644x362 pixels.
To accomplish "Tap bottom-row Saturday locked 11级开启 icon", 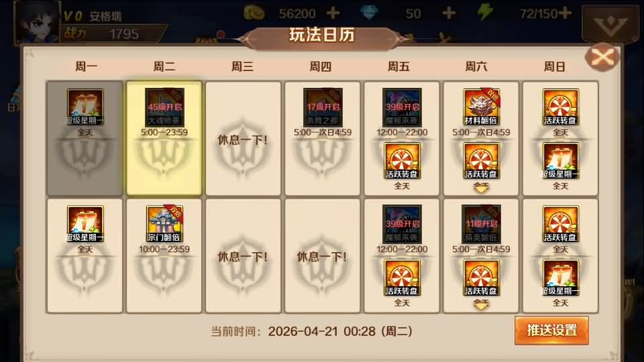I will point(481,224).
